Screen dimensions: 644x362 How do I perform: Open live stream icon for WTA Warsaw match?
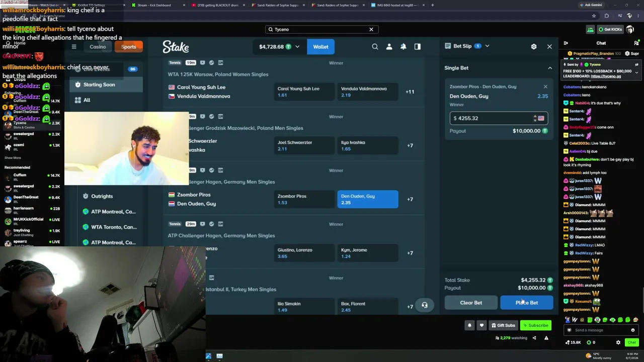[x=202, y=63]
